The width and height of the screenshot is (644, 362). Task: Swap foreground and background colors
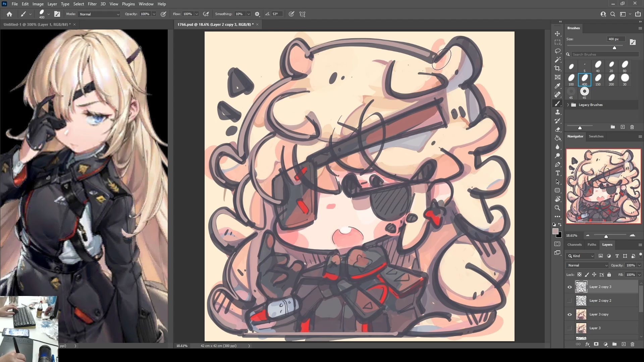coord(560,225)
